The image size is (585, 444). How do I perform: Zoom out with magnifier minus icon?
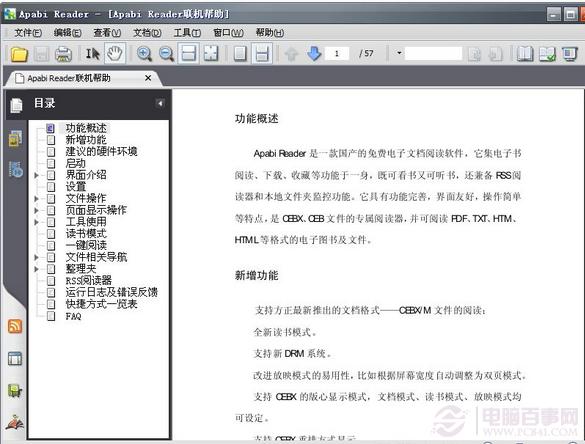[x=166, y=54]
